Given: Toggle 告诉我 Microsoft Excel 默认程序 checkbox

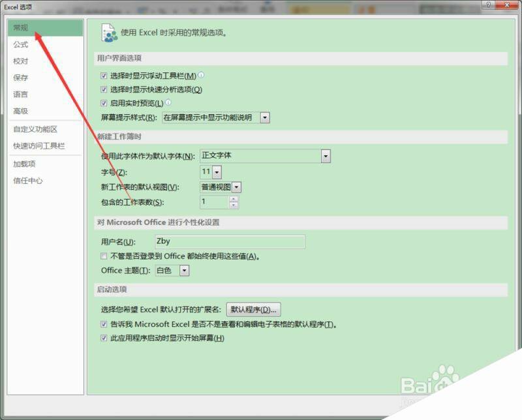Looking at the screenshot, I should click(x=104, y=324).
